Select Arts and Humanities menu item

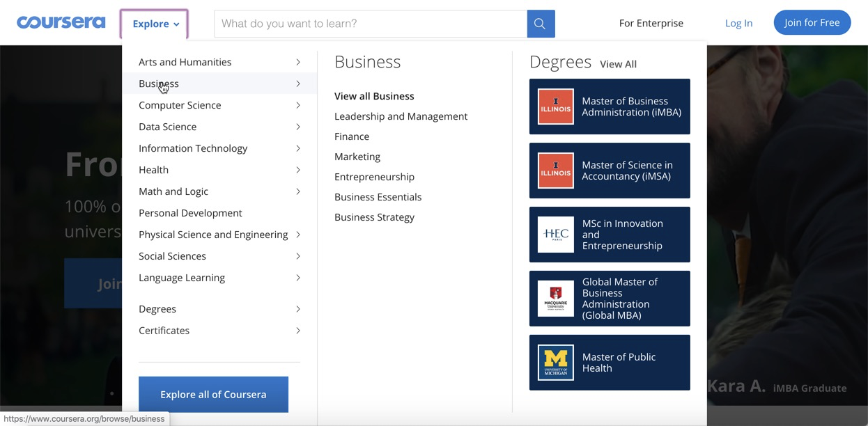coord(185,62)
